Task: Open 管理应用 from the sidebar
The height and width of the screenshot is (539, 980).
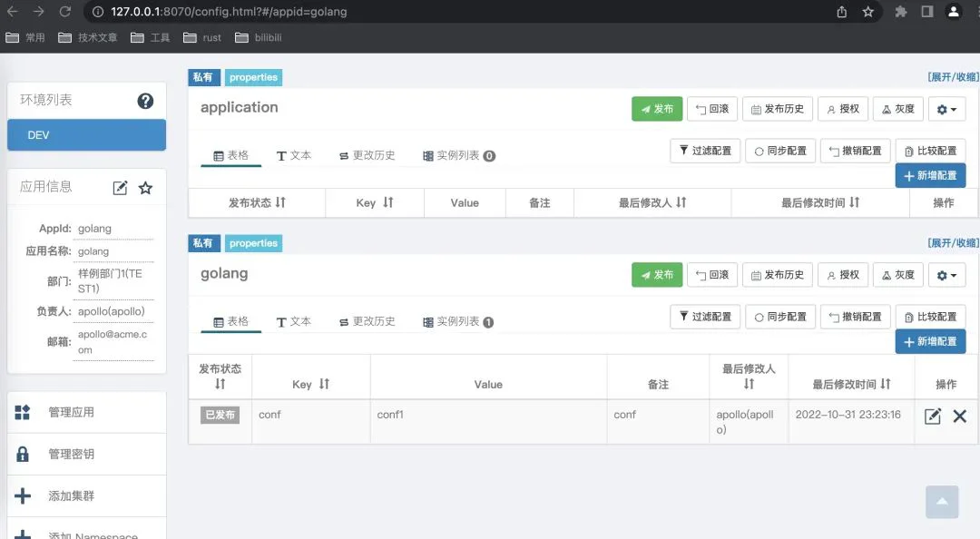Action: (x=71, y=412)
